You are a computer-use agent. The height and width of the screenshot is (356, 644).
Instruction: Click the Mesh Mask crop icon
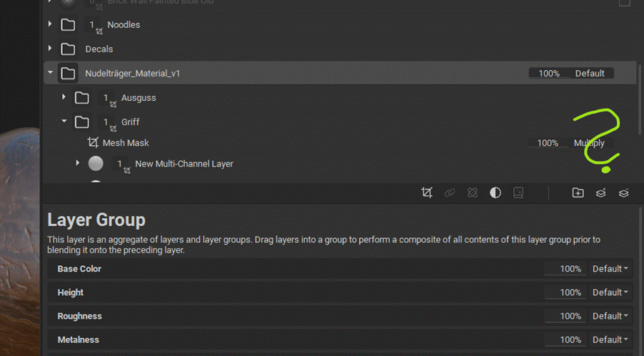pos(93,143)
